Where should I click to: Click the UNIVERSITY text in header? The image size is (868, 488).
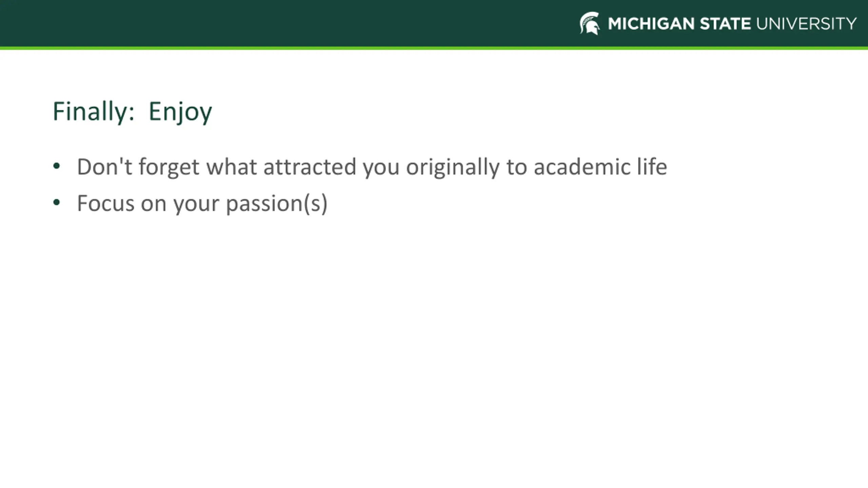(806, 24)
